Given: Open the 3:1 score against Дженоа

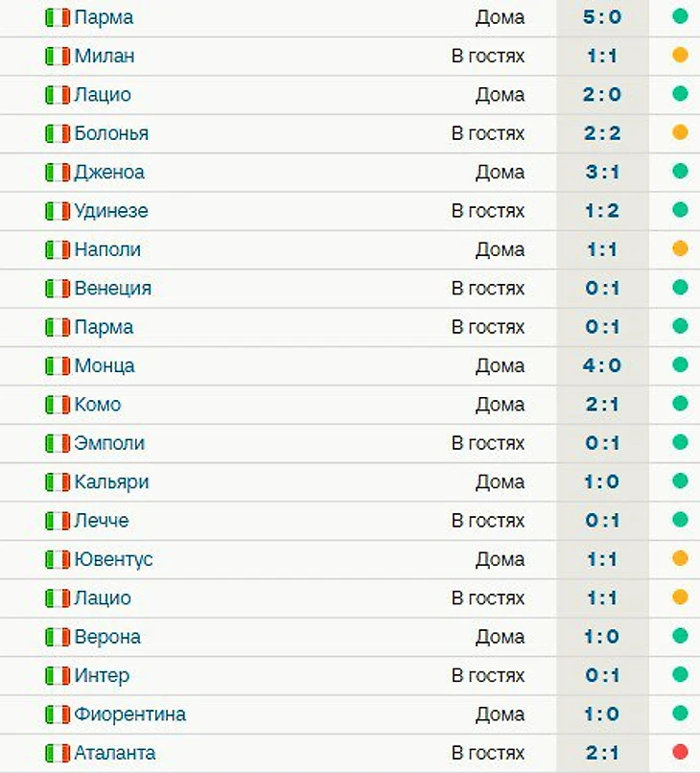Looking at the screenshot, I should 602,172.
